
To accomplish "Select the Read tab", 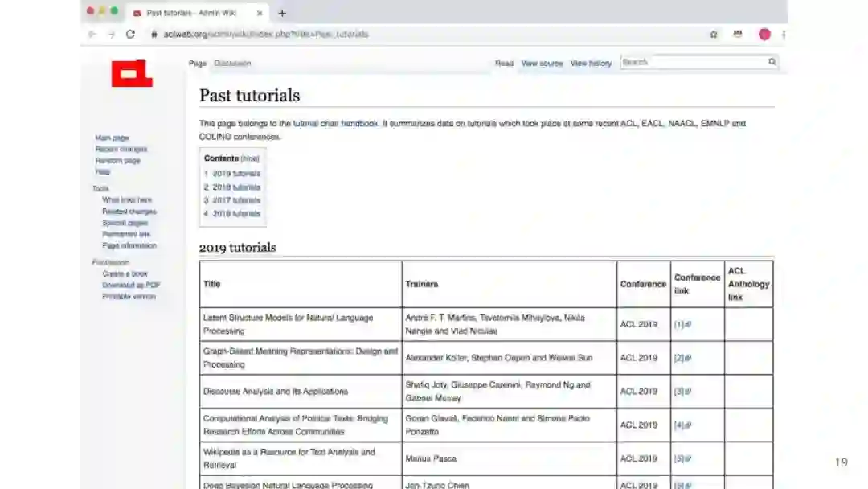I will tap(504, 63).
